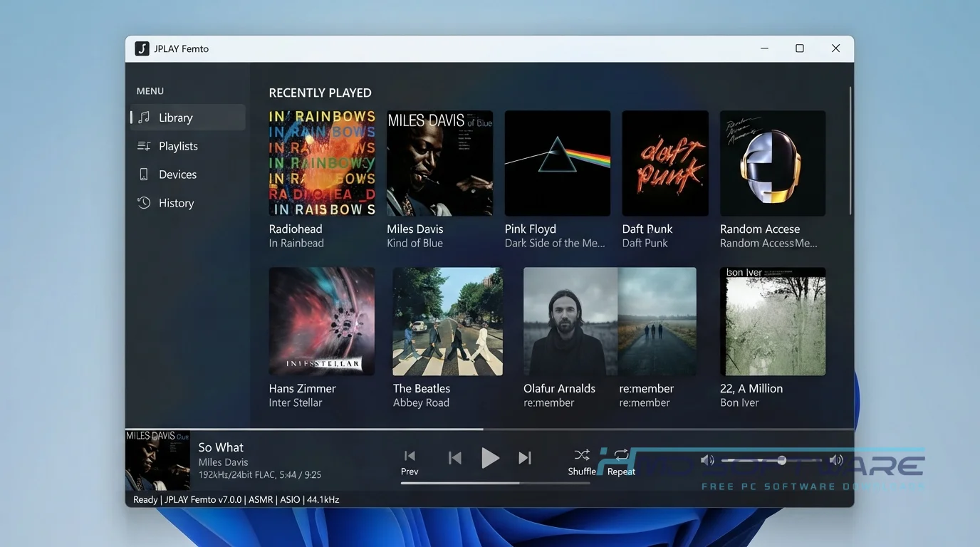Open The Beatles Abbey Road cover
The height and width of the screenshot is (547, 980).
coord(448,321)
